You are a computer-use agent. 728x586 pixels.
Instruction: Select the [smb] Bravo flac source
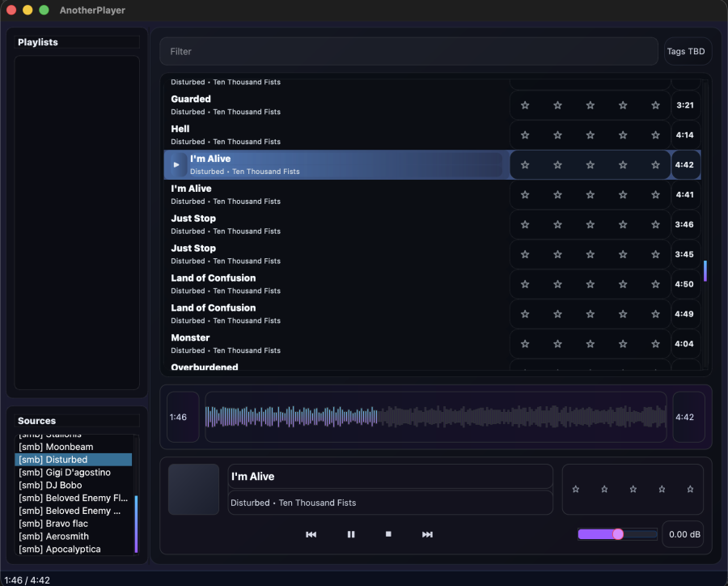[74, 523]
